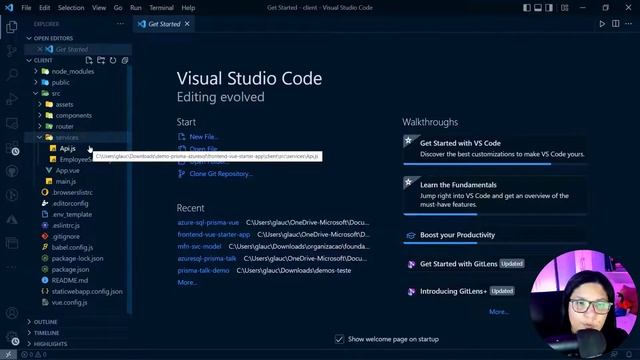640x360 pixels.
Task: Refresh the Explorer tree
Action: pyautogui.click(x=113, y=60)
